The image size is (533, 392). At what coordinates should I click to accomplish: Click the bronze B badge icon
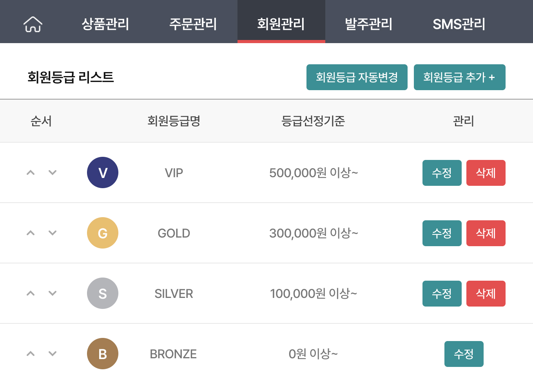[x=103, y=354]
